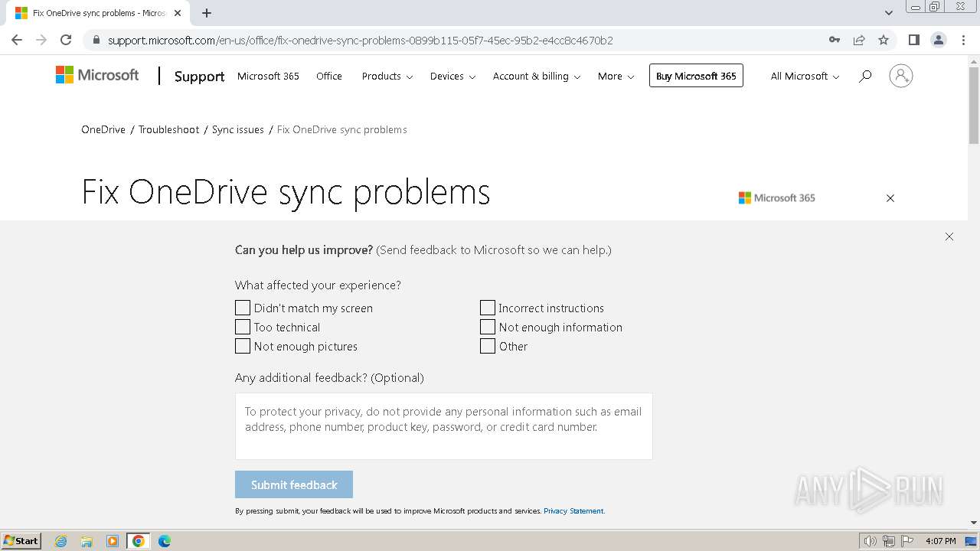Open network icon in system tray

pos(889,541)
